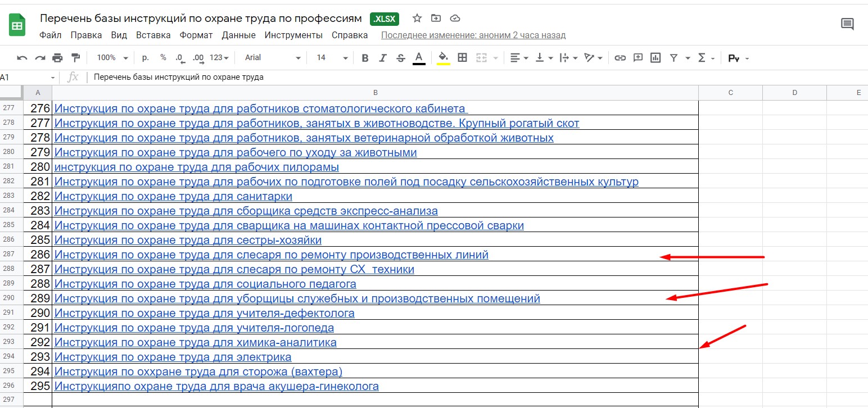Redo the last undone action
This screenshot has height=408, width=868.
(x=40, y=58)
